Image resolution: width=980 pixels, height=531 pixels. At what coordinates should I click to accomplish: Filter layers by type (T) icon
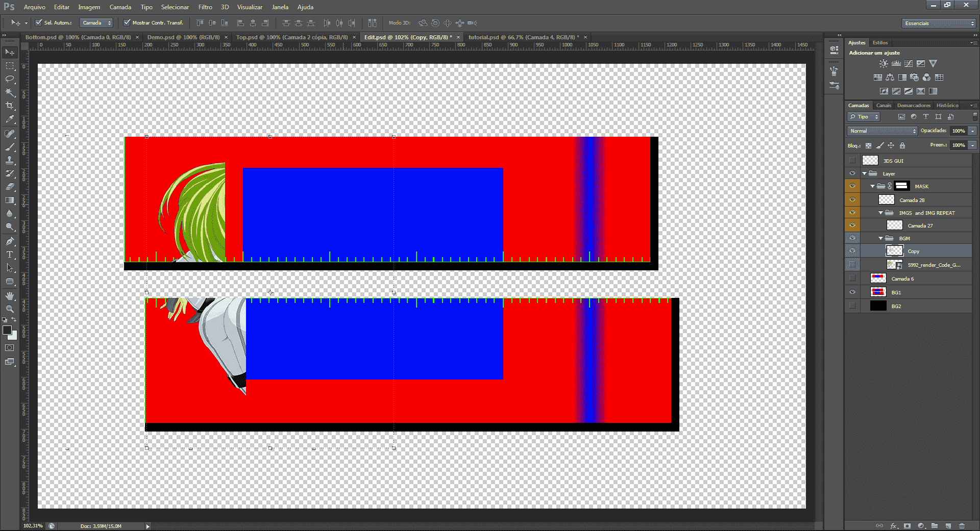click(926, 117)
